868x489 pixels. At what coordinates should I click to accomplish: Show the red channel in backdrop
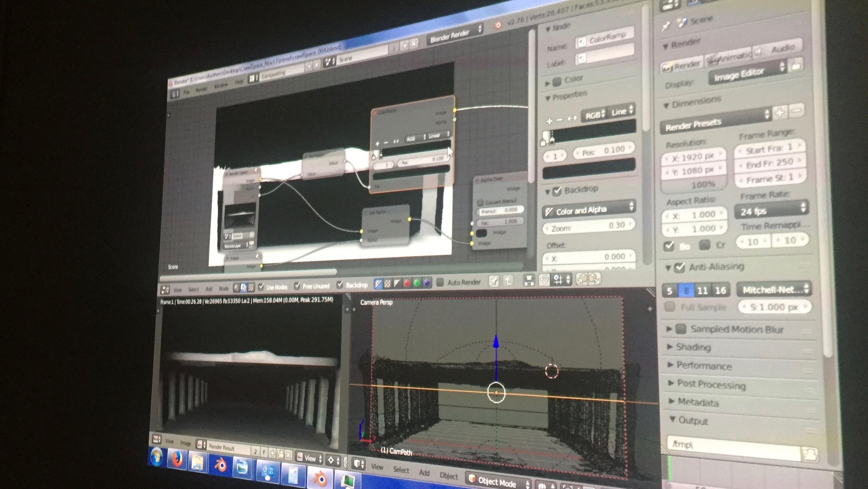(x=407, y=283)
